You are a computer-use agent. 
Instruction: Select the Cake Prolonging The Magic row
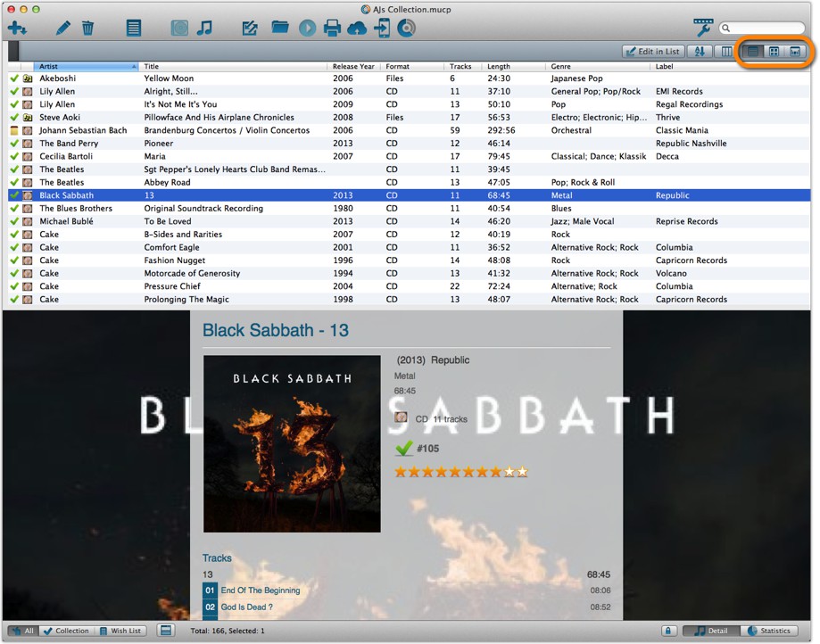(x=410, y=300)
